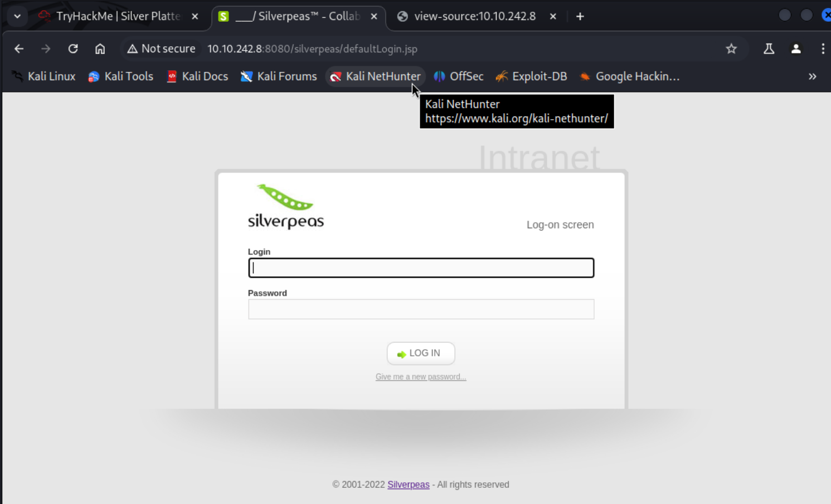Bookmark this page with the star icon
The image size is (831, 504).
pos(731,49)
